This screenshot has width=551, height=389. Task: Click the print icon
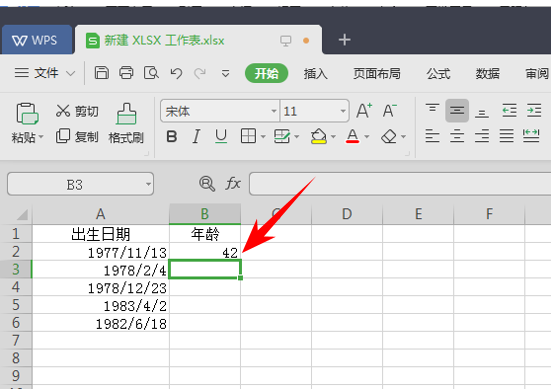click(126, 73)
